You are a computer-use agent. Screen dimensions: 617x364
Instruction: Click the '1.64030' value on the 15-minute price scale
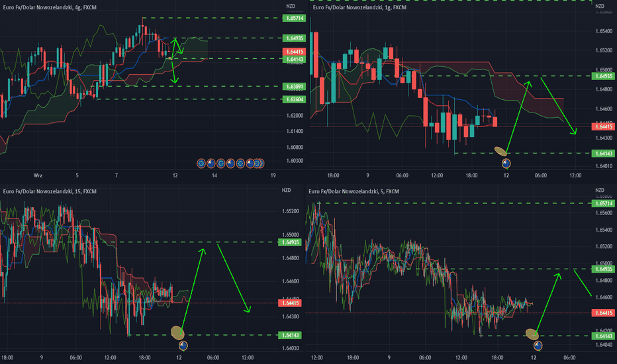click(x=291, y=348)
